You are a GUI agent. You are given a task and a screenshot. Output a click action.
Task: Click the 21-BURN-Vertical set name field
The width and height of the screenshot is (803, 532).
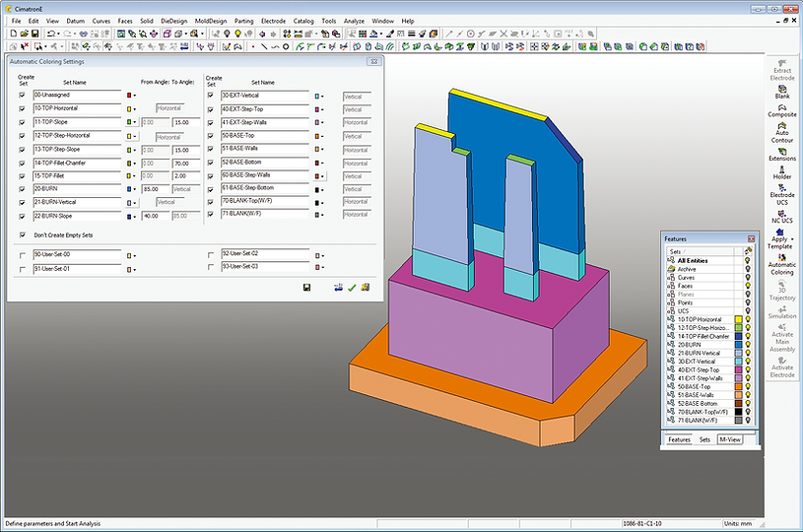77,202
